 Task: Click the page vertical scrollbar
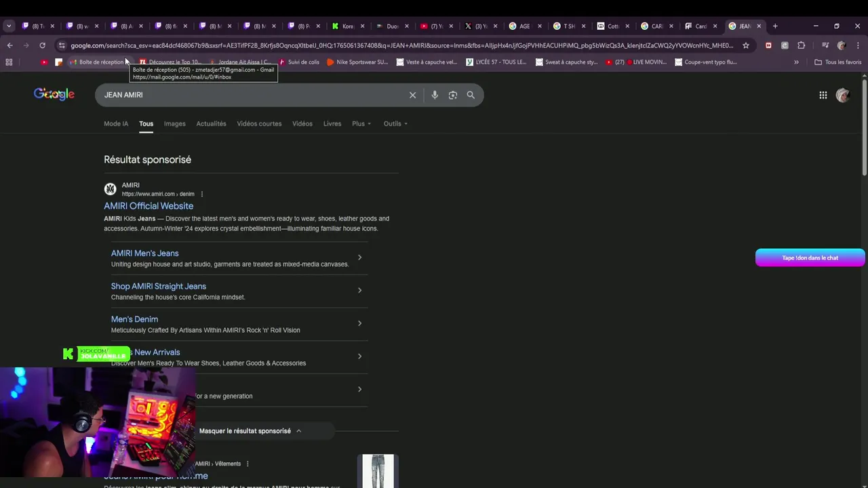tap(864, 129)
